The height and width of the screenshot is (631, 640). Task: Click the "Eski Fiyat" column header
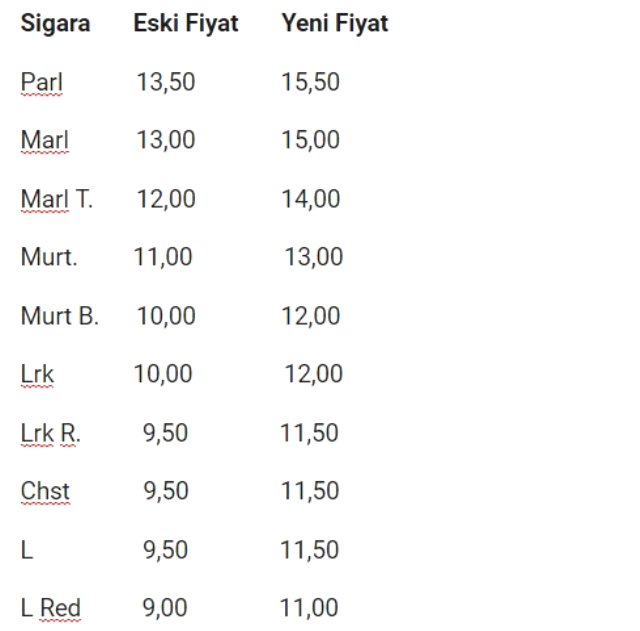(x=186, y=23)
